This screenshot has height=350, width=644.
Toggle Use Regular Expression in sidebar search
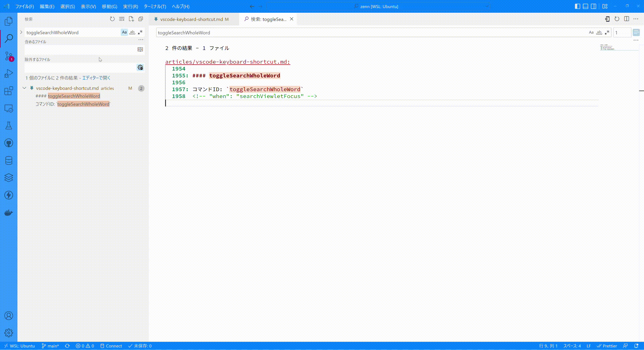(140, 33)
